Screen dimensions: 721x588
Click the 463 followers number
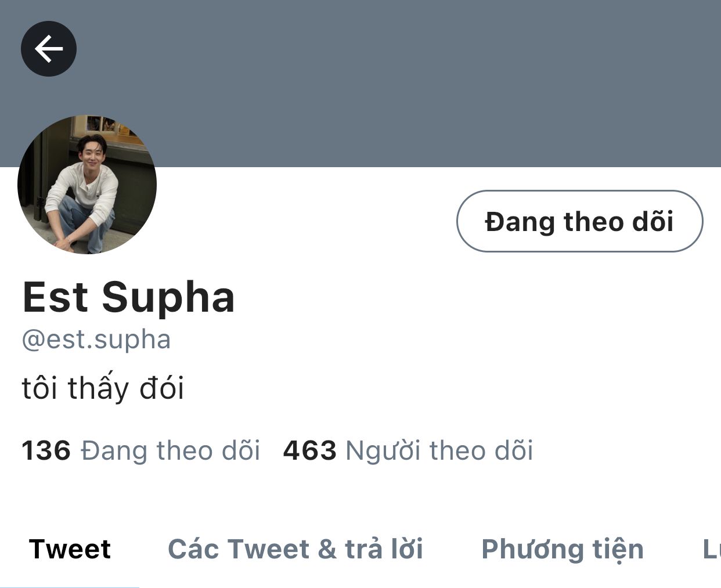coord(309,450)
